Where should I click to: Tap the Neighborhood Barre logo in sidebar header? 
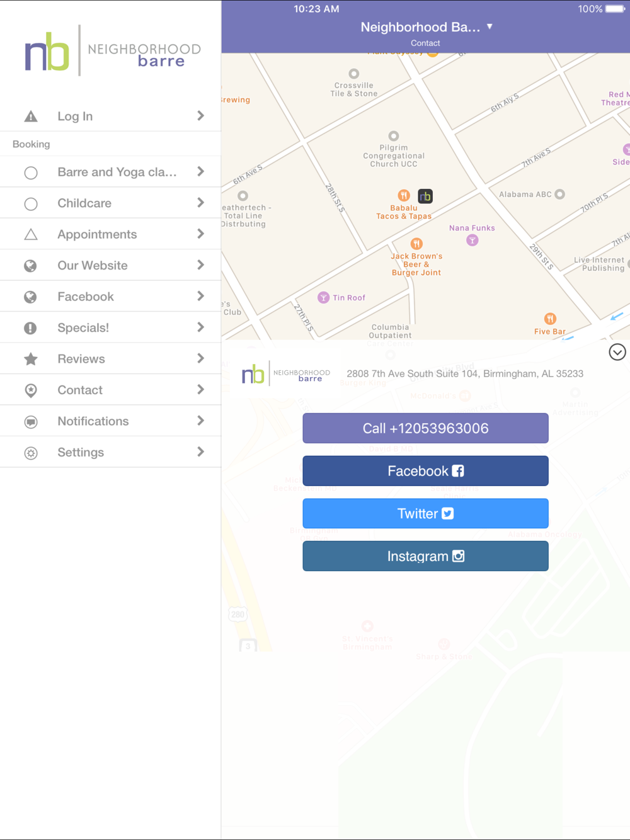click(113, 52)
